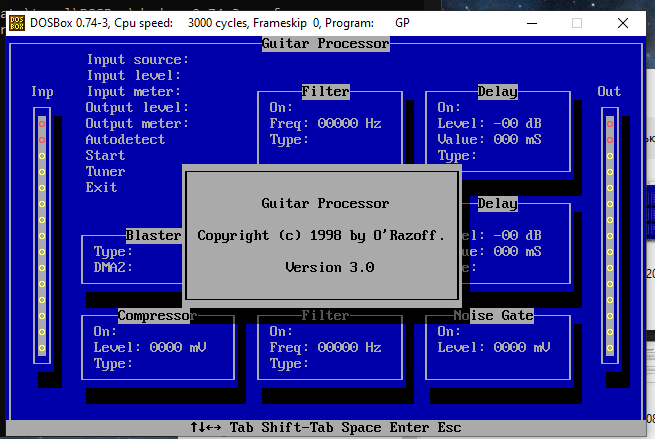Select the Type field in top Filter panel
The image size is (655, 439).
(x=289, y=140)
